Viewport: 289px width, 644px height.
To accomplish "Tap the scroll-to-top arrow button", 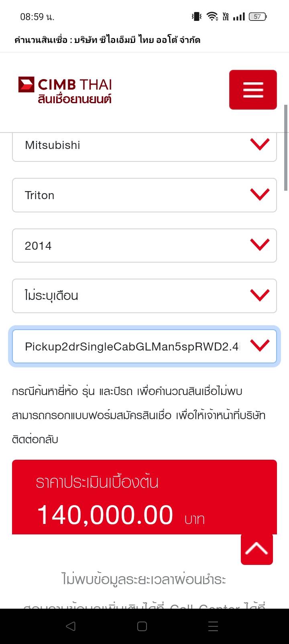I will [x=257, y=549].
